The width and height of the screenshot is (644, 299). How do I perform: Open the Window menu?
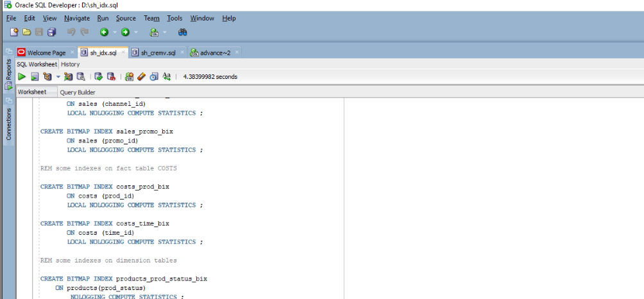(202, 18)
